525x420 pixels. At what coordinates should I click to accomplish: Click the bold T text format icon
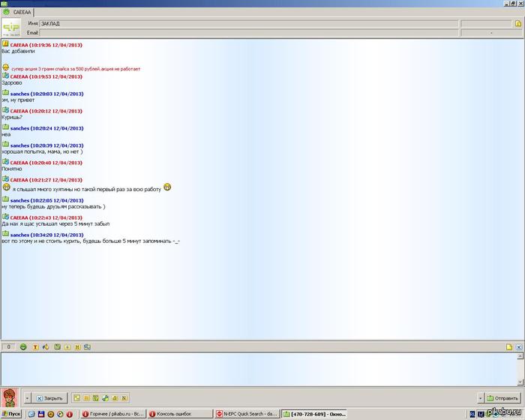pyautogui.click(x=34, y=347)
